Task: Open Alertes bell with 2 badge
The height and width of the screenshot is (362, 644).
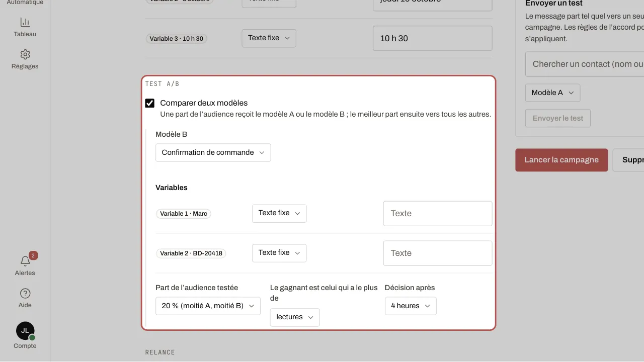Action: tap(25, 261)
